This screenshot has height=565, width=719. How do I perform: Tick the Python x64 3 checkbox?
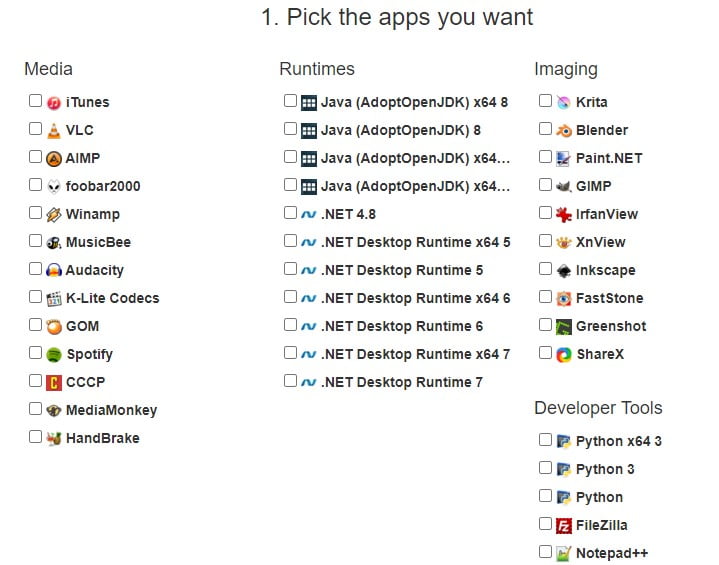coord(545,439)
